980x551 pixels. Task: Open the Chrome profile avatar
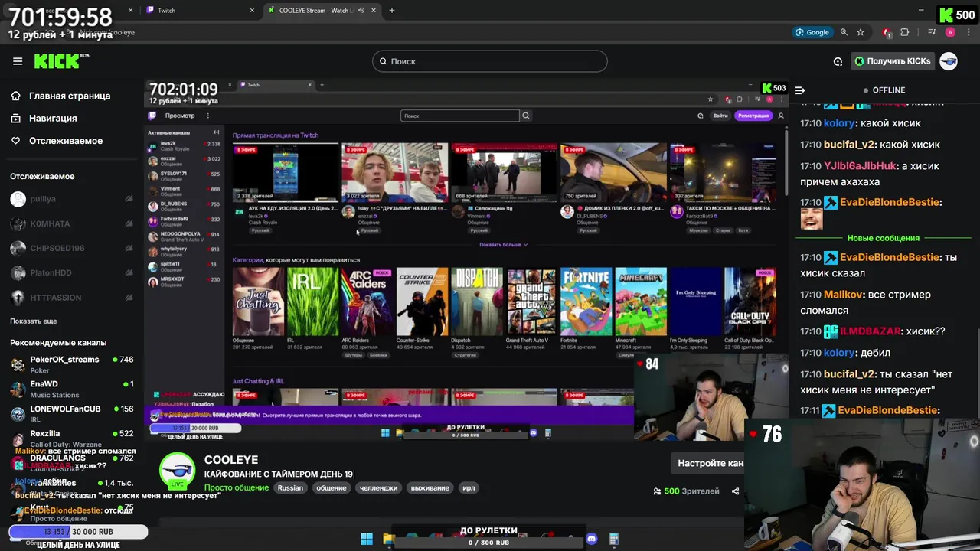(x=950, y=32)
